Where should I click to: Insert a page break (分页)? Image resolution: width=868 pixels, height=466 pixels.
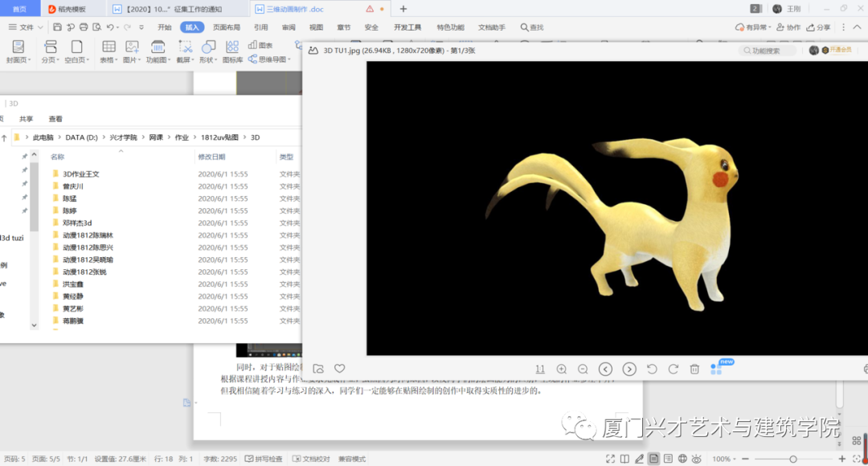point(50,52)
